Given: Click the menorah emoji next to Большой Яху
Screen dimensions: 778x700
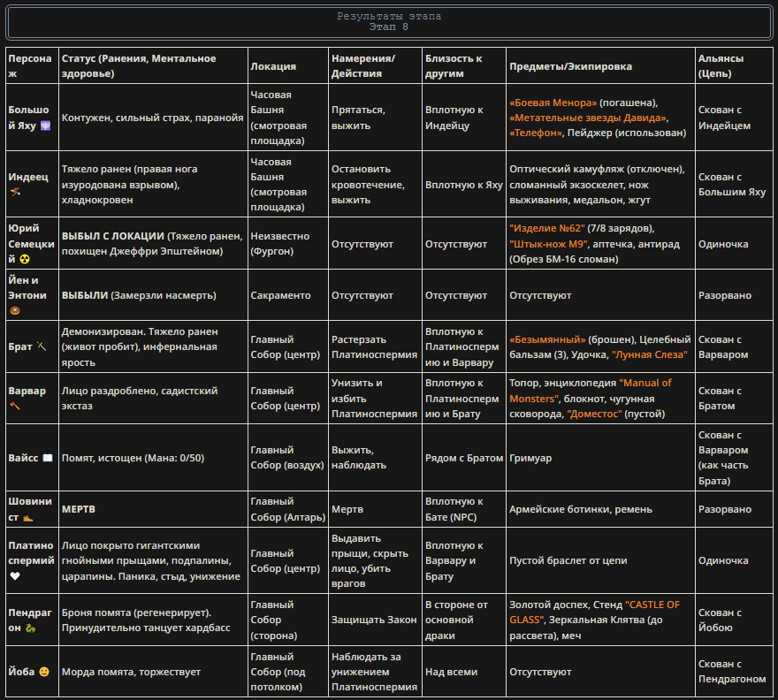Looking at the screenshot, I should [45, 126].
